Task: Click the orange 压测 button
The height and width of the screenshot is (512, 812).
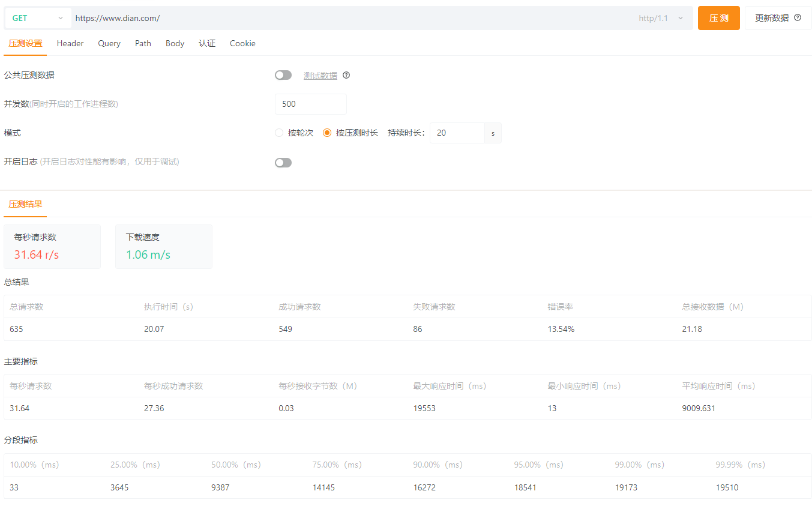Action: 718,18
